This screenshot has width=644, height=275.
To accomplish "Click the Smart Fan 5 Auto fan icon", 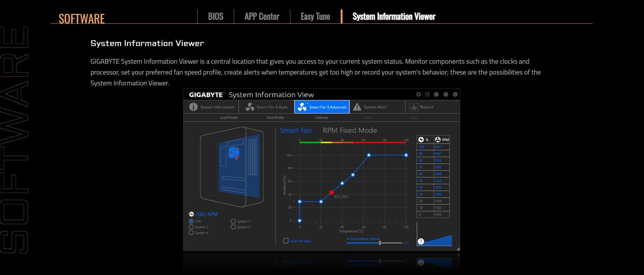I will coord(250,107).
